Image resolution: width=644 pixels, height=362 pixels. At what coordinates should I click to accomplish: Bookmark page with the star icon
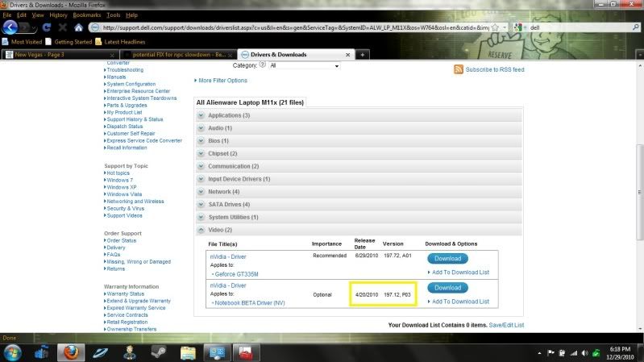coord(496,27)
